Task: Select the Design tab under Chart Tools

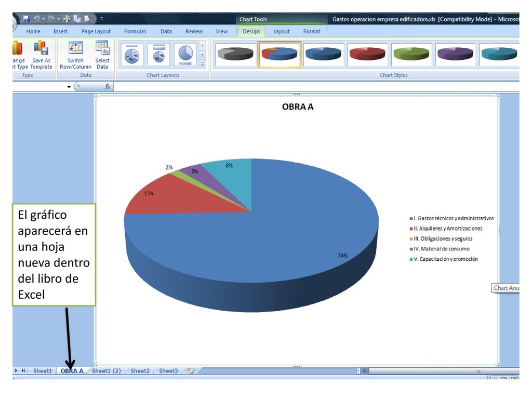Action: (x=251, y=31)
